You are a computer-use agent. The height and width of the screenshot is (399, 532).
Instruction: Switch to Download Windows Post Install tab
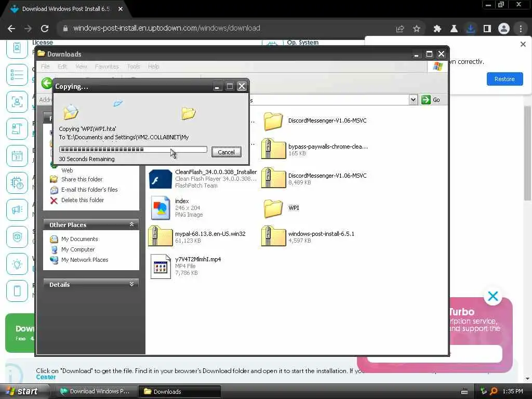tap(65, 9)
